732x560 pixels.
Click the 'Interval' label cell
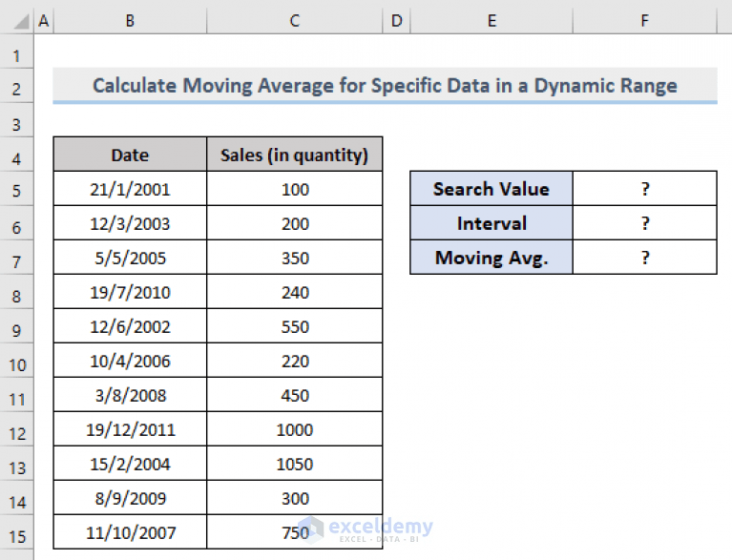(x=491, y=223)
